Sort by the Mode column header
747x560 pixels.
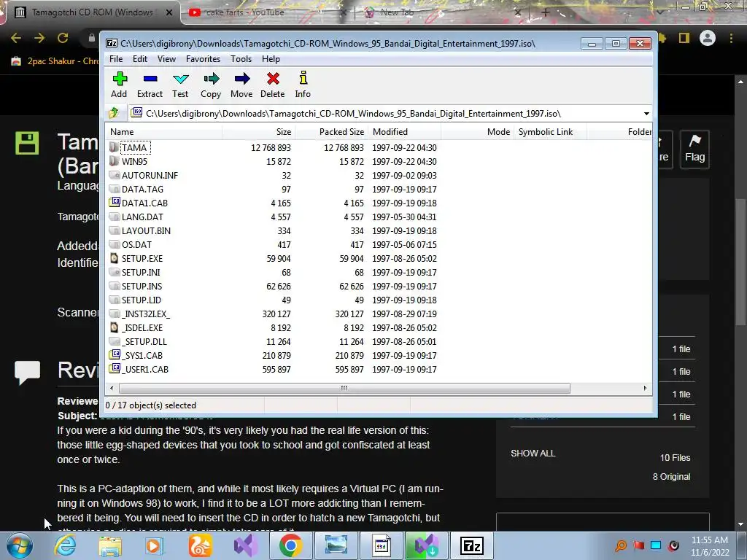click(x=477, y=132)
